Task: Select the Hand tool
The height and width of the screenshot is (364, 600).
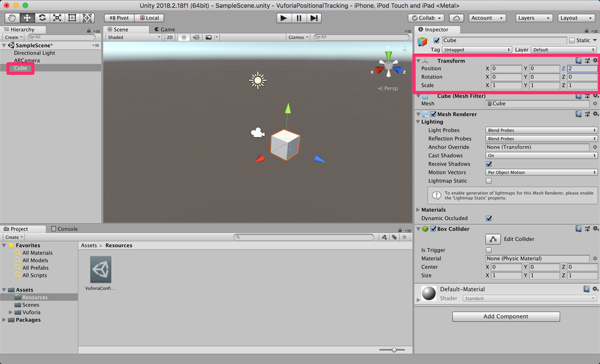Action: (x=12, y=18)
